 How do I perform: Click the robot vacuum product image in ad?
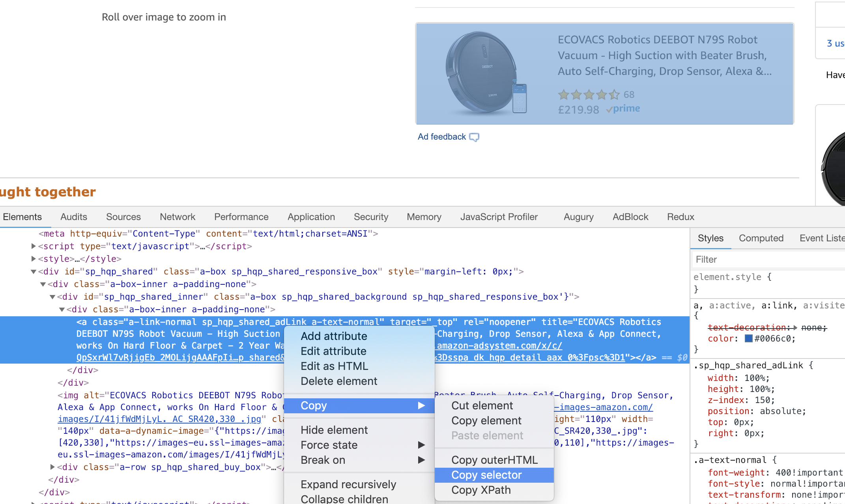coord(486,73)
